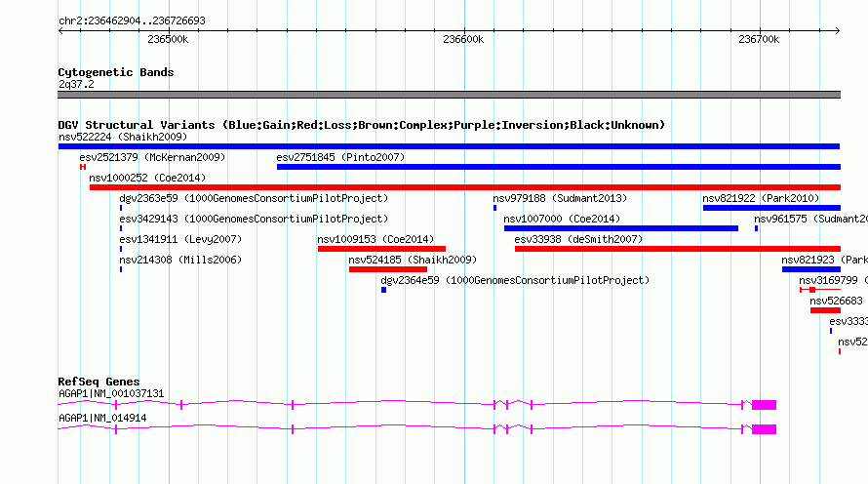The image size is (868, 484).
Task: Click AGAP1|NM_014914 gene label
Action: [102, 418]
